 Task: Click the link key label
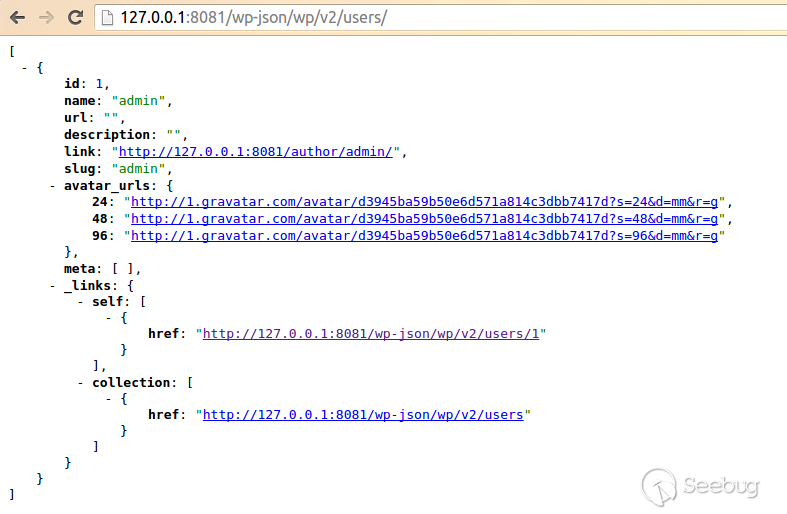[x=79, y=152]
